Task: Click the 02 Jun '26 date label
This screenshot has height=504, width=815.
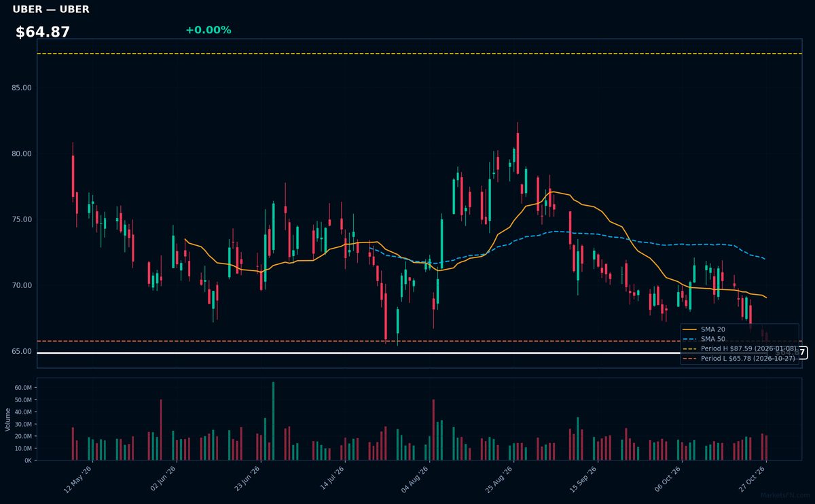Action: 162,480
